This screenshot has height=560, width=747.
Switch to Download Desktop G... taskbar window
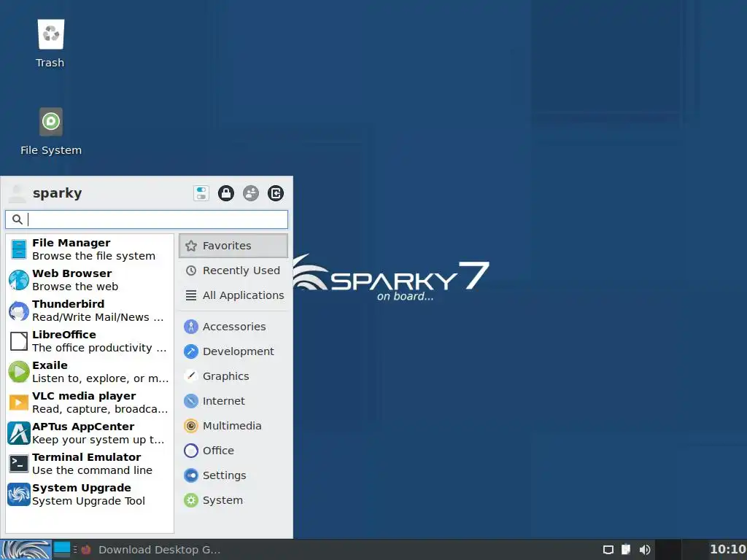click(152, 550)
